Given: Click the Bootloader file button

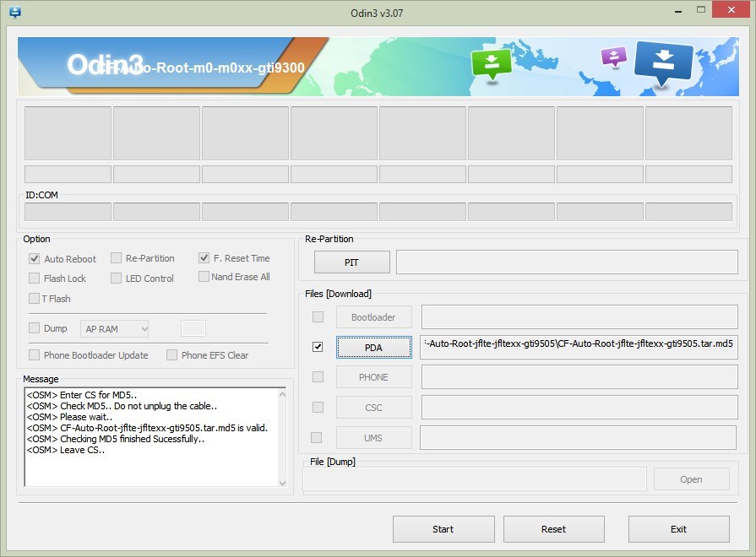Looking at the screenshot, I should [x=373, y=317].
